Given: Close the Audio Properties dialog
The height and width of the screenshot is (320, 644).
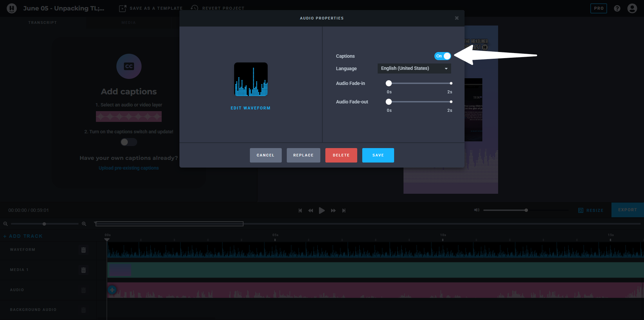Looking at the screenshot, I should [x=457, y=18].
